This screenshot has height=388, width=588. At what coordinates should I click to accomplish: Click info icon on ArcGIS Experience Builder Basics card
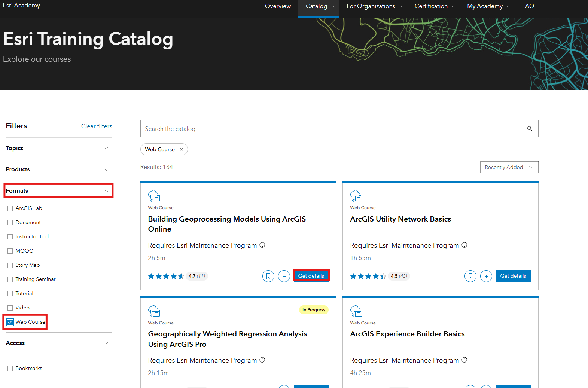[464, 360]
